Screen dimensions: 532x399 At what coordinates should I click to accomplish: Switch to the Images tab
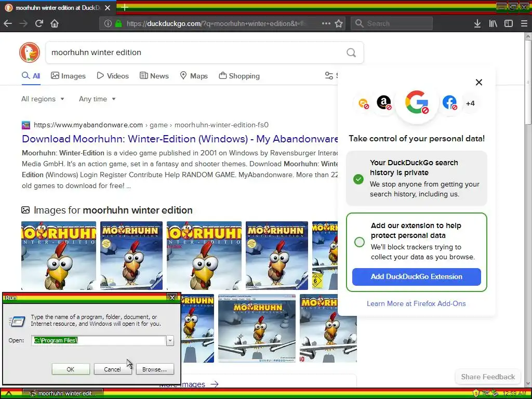tap(68, 76)
